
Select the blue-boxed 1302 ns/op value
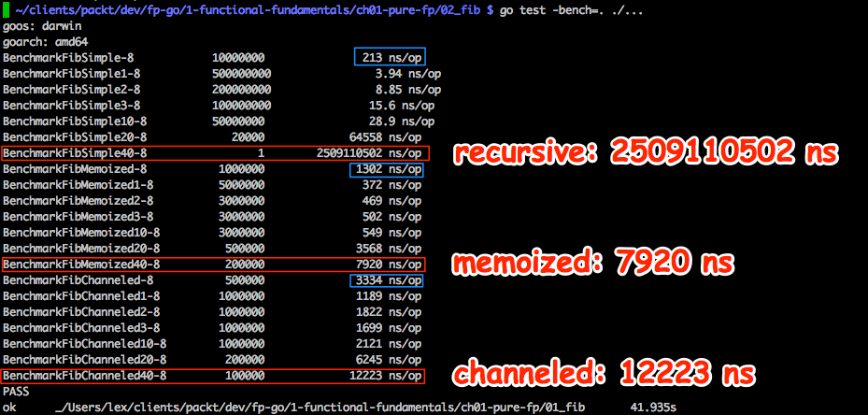pos(386,169)
